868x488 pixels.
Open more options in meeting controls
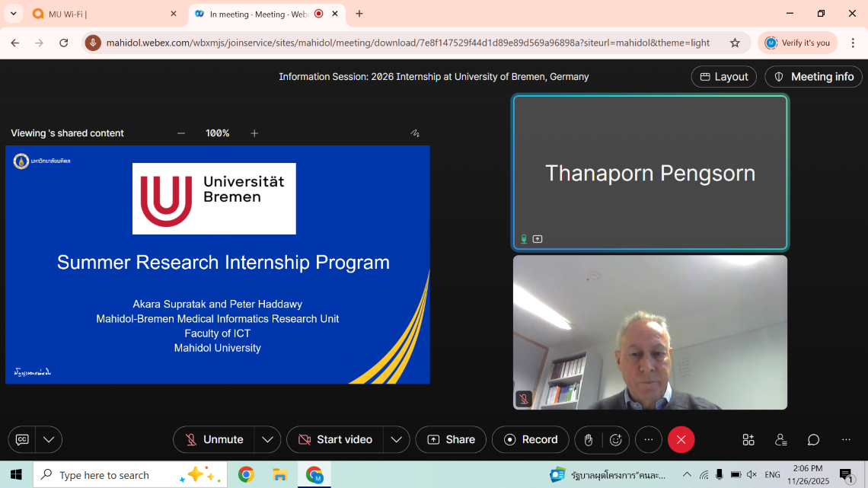pos(648,440)
